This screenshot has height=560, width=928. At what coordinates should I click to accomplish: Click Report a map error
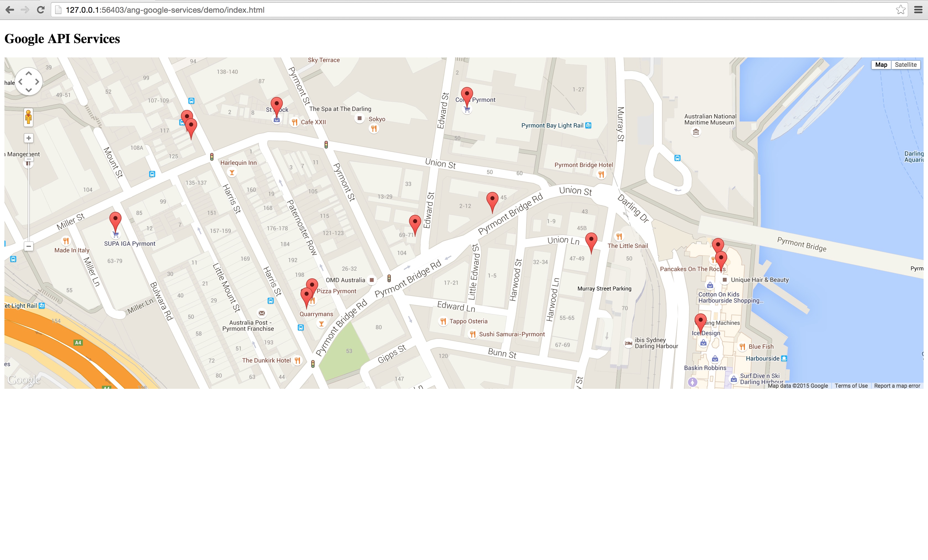click(x=897, y=386)
